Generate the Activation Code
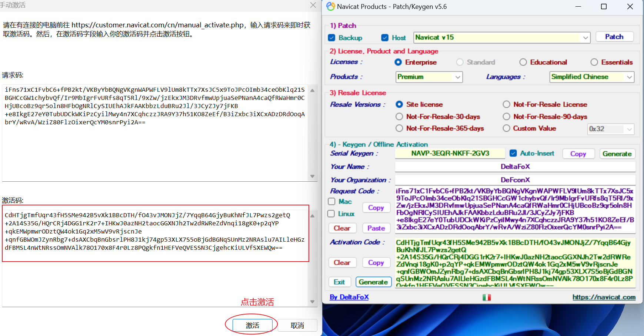The width and height of the screenshot is (644, 336). (373, 282)
